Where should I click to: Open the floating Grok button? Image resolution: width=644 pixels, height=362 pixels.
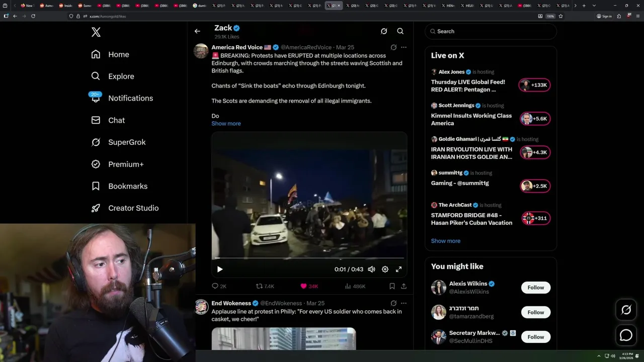pos(626,310)
